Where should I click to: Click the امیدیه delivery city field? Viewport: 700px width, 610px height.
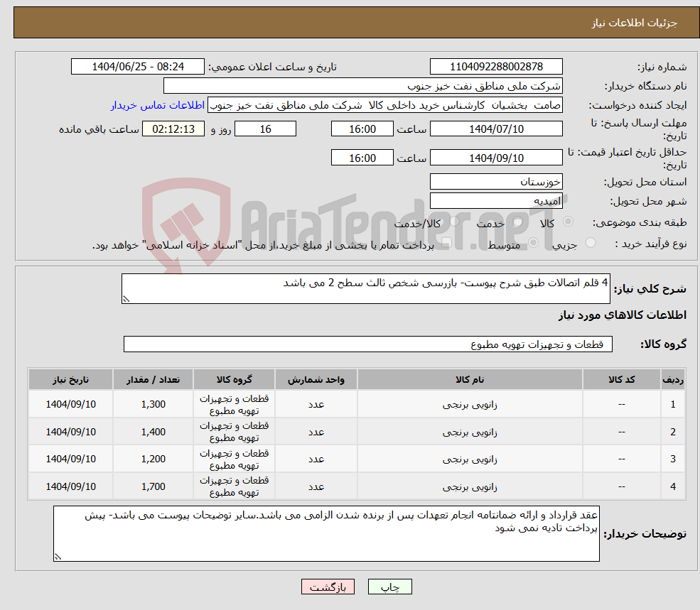click(495, 200)
